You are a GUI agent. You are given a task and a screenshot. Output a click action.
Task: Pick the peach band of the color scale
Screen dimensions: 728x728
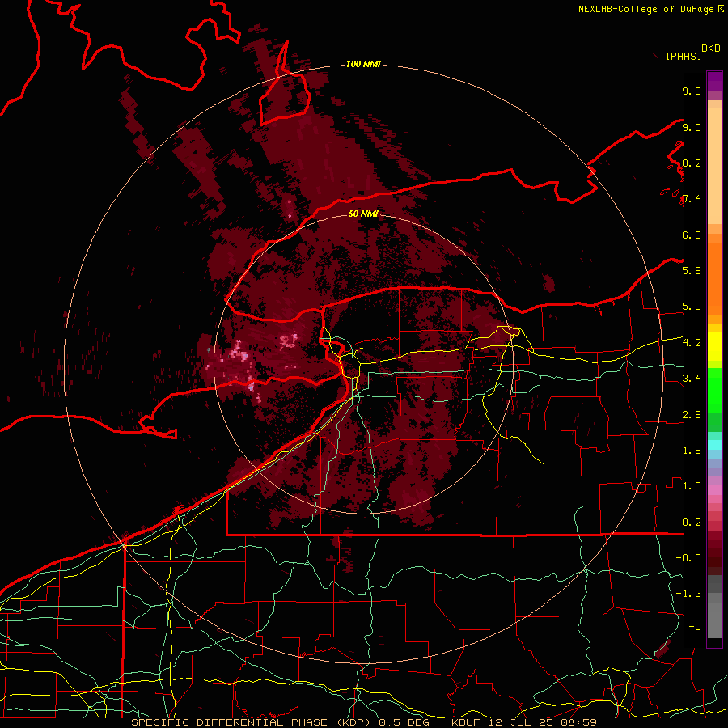[x=714, y=166]
